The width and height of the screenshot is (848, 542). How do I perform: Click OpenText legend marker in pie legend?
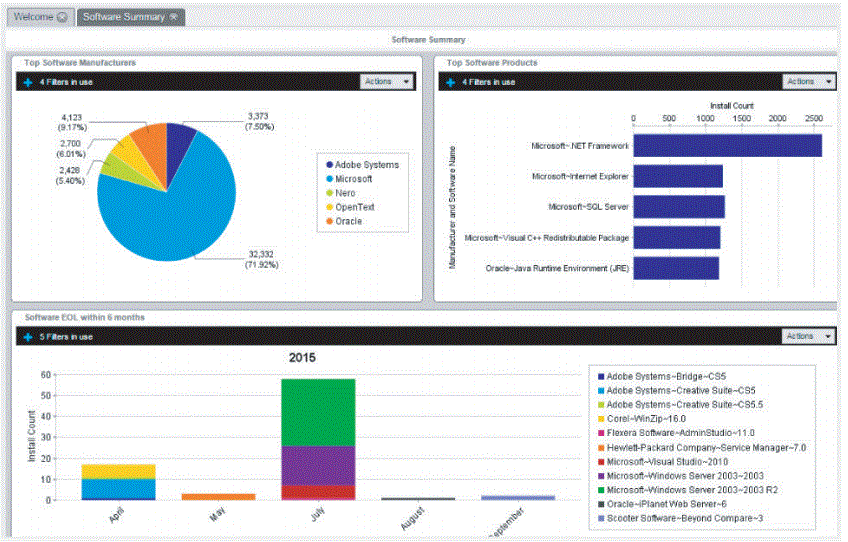pyautogui.click(x=329, y=207)
